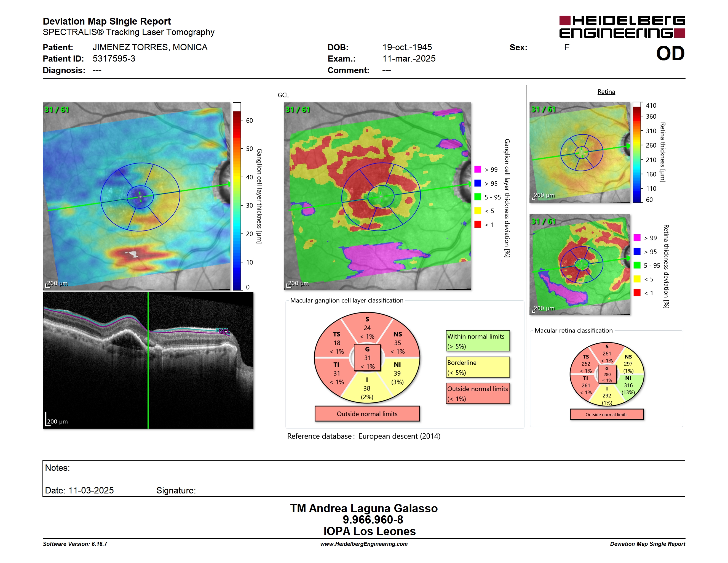
Task: Click the Retina thickness color scale bar
Action: point(637,152)
